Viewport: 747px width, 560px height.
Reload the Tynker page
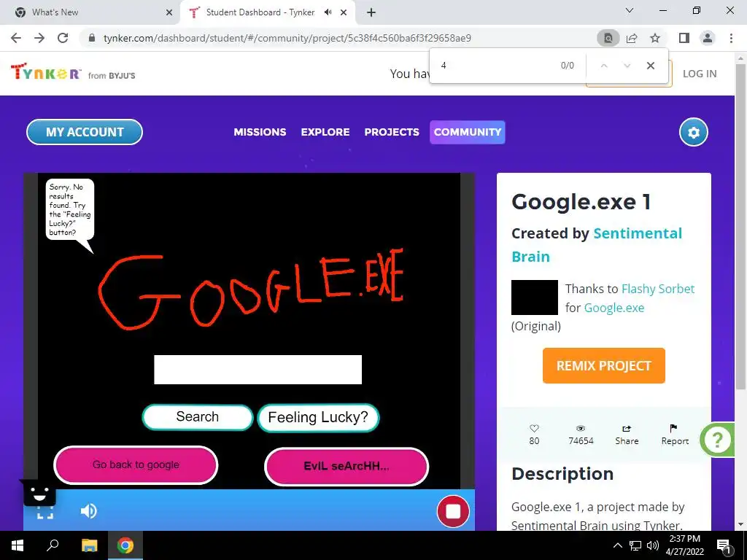point(63,38)
